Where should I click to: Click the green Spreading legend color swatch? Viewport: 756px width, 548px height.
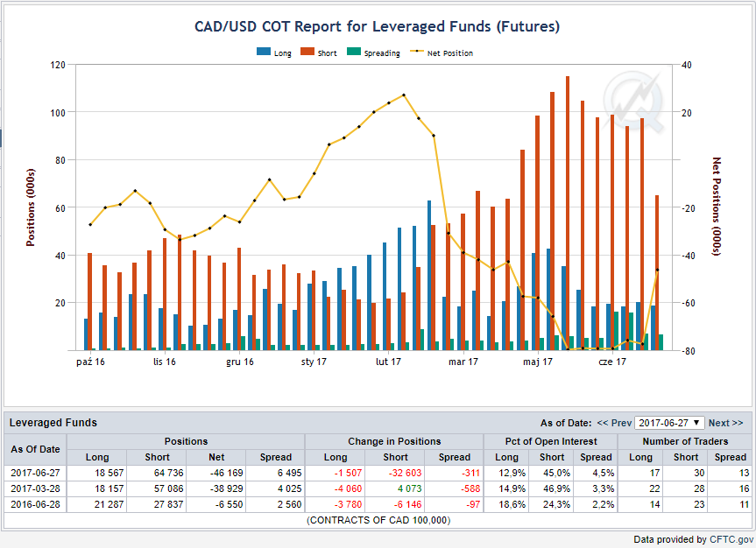pyautogui.click(x=354, y=52)
